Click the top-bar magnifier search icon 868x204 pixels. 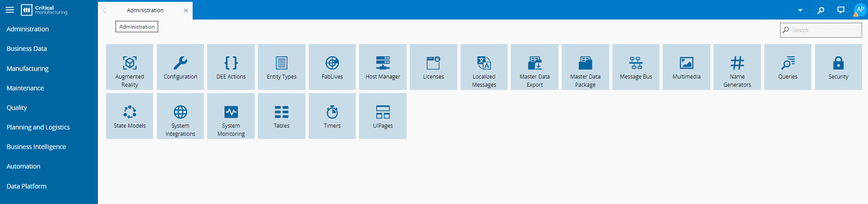coord(821,10)
